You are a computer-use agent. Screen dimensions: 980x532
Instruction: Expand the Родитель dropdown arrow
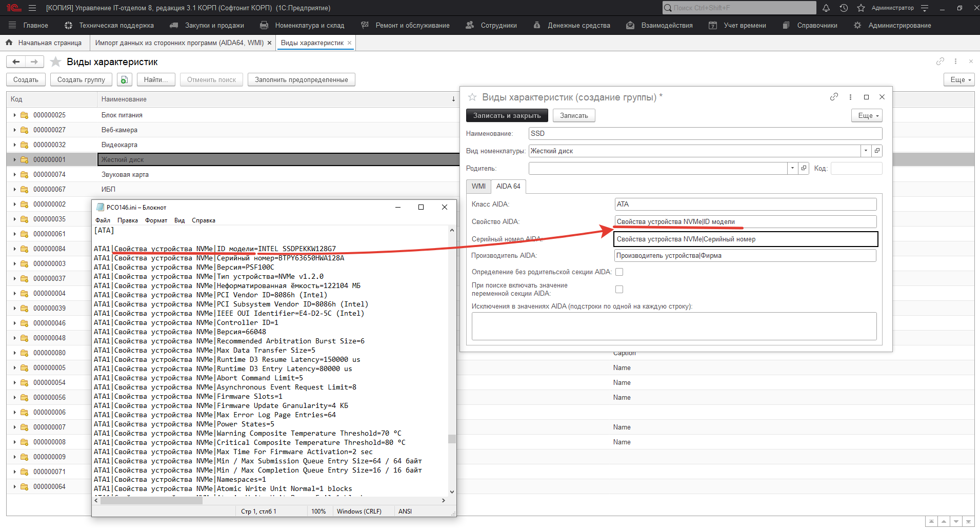point(792,168)
